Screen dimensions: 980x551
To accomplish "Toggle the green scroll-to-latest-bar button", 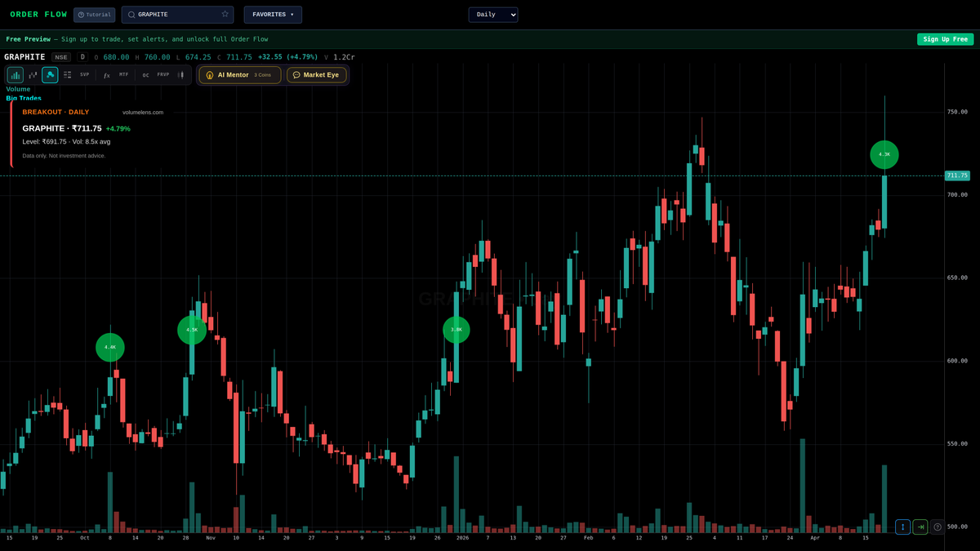I will [x=920, y=527].
